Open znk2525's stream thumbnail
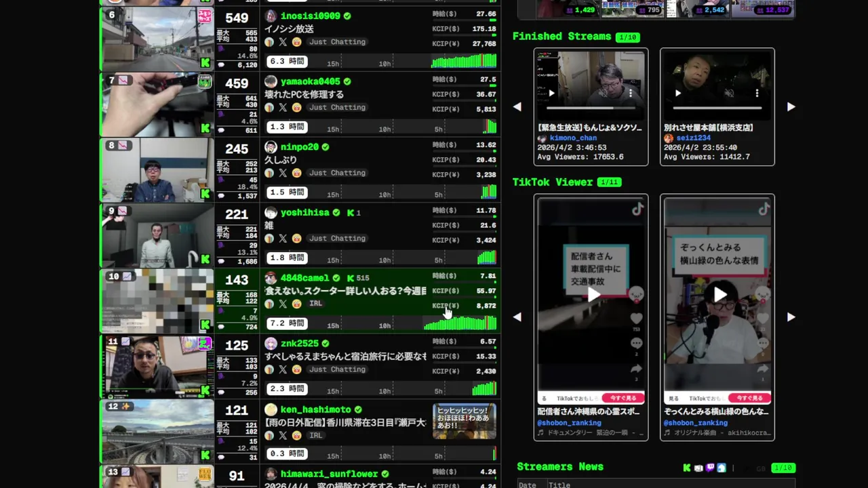This screenshot has width=868, height=488. [157, 367]
